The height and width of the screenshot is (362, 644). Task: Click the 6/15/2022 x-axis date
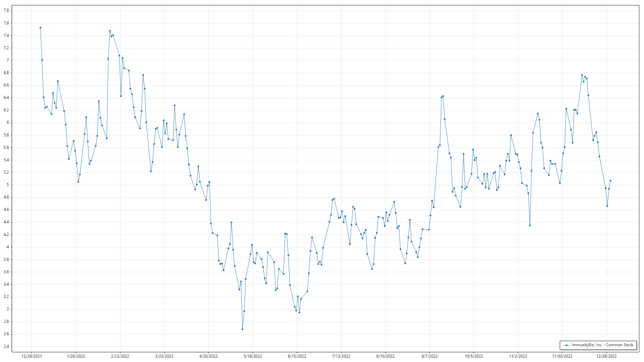point(297,356)
